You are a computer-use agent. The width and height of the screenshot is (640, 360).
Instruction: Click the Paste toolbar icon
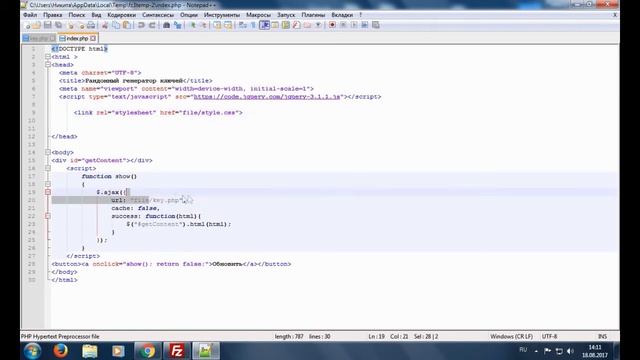point(127,25)
